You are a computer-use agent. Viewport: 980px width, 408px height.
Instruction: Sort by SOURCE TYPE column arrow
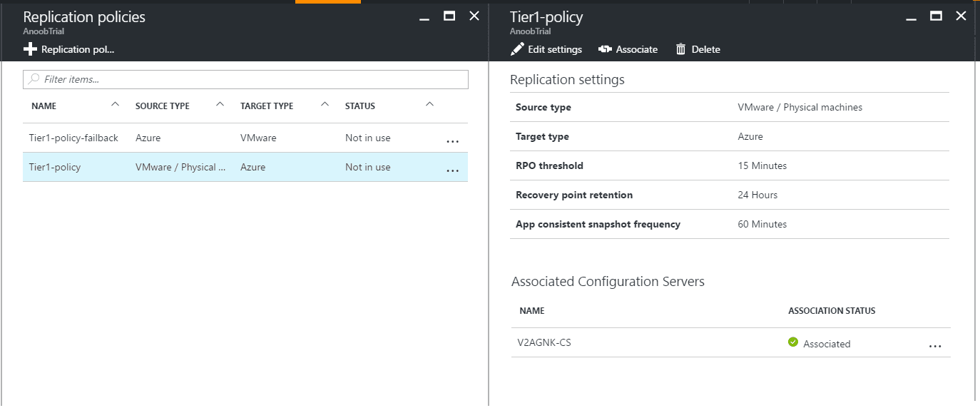coord(220,105)
